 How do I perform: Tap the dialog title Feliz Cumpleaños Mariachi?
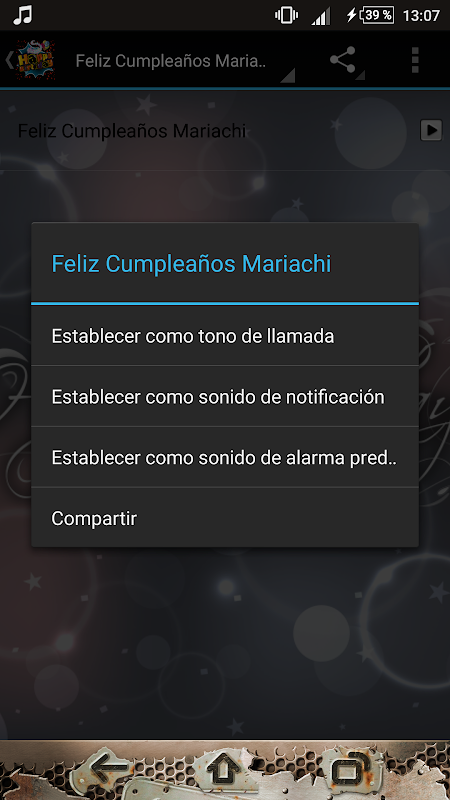pyautogui.click(x=191, y=264)
